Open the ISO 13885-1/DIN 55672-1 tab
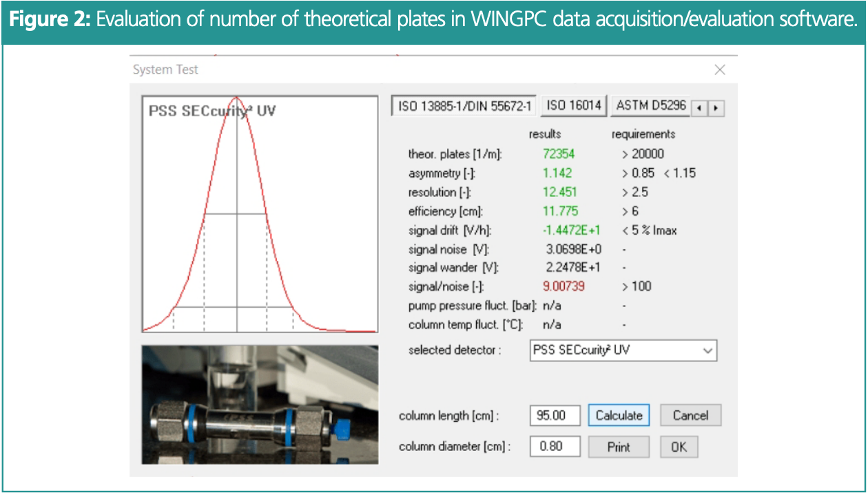Screen dimensions: 868x497 464,106
